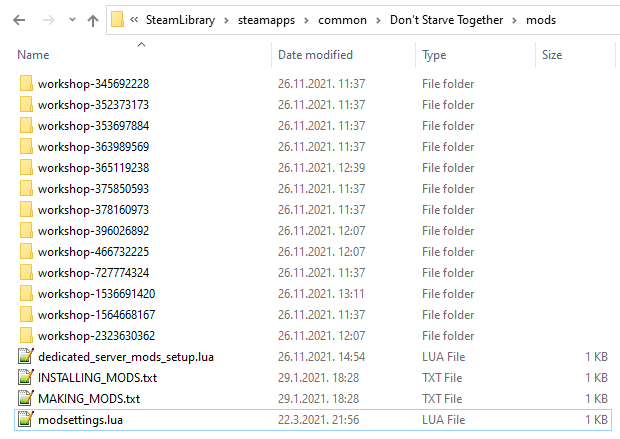
Task: Click TXT File type of INSTALLING_MODS.txt
Action: coord(442,378)
